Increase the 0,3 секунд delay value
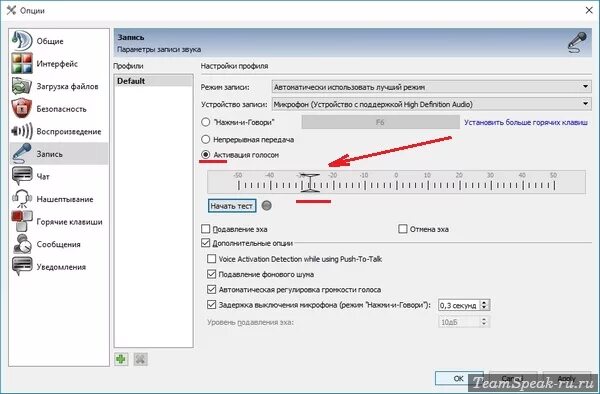Screen dimensions: 600x394 point(484,302)
